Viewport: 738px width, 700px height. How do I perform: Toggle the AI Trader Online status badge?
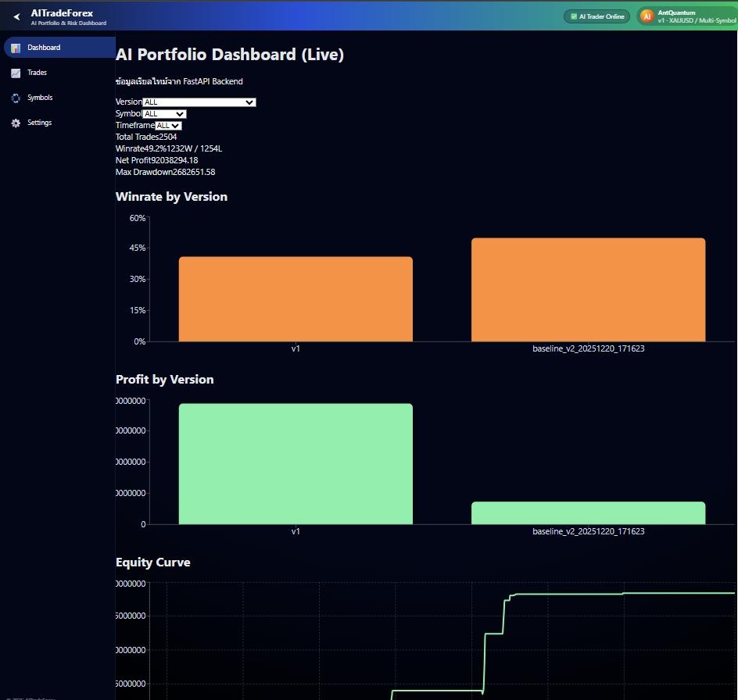[596, 16]
